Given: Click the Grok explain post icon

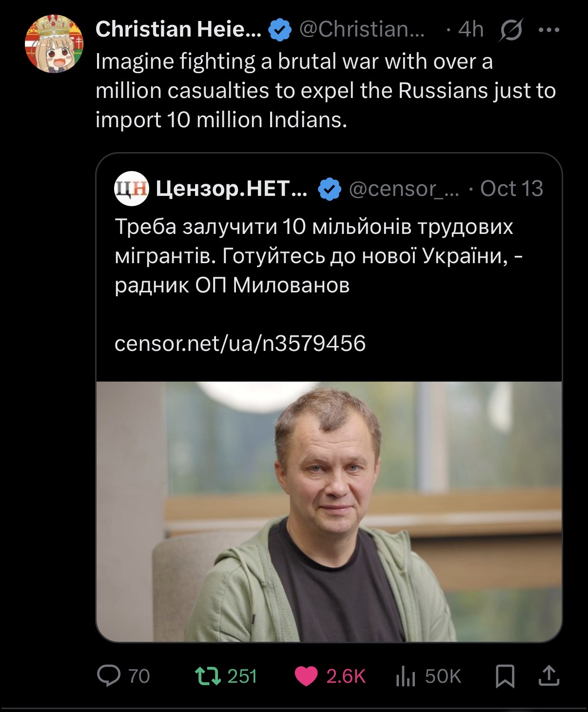Looking at the screenshot, I should point(511,30).
